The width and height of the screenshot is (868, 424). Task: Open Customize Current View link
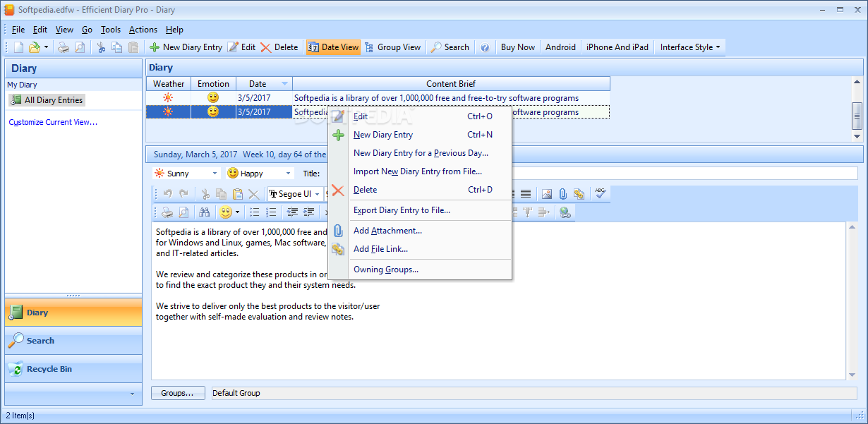pos(53,122)
